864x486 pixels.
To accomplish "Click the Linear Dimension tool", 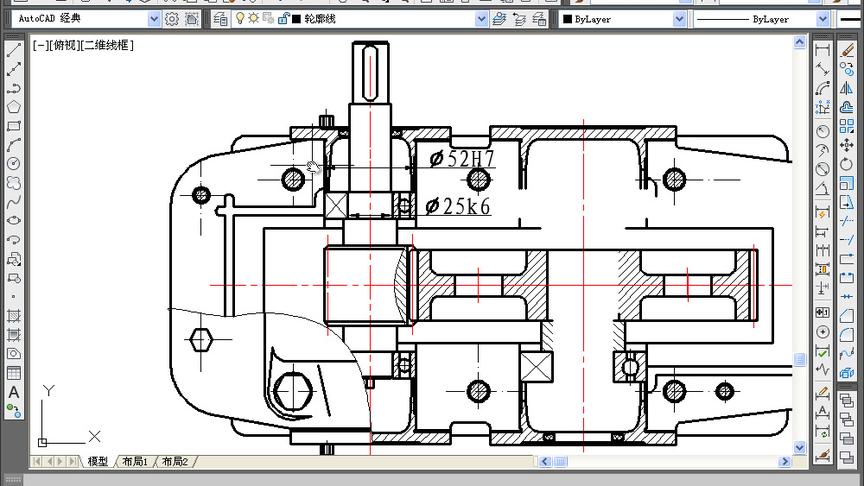I will [x=822, y=52].
